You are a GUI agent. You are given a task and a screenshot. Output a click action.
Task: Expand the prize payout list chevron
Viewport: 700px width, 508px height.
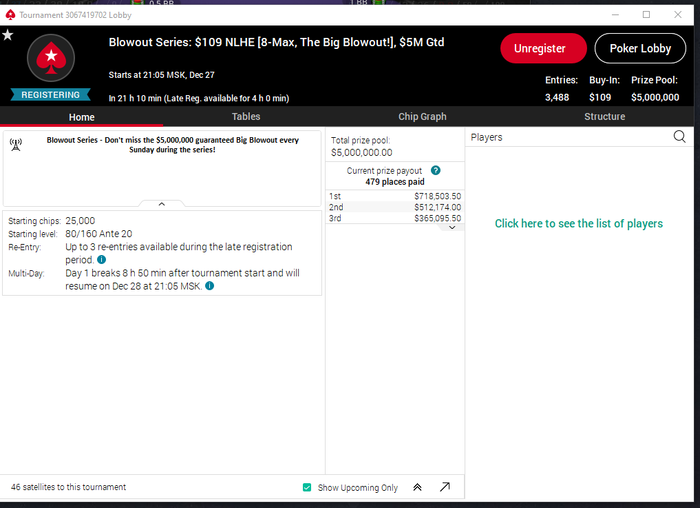point(452,228)
